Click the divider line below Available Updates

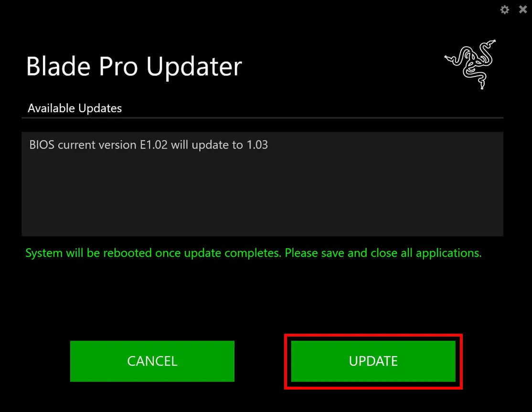[x=262, y=117]
